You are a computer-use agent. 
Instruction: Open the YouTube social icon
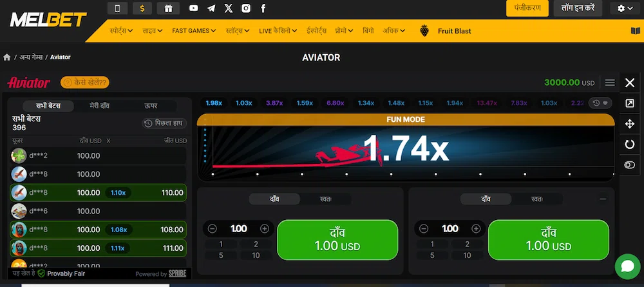click(193, 8)
